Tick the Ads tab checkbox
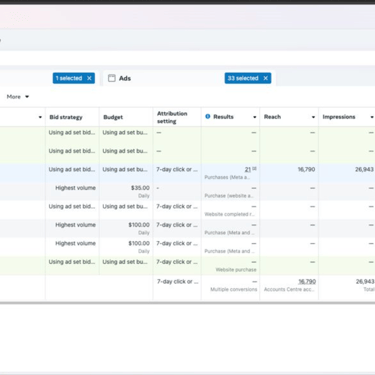 coord(112,78)
